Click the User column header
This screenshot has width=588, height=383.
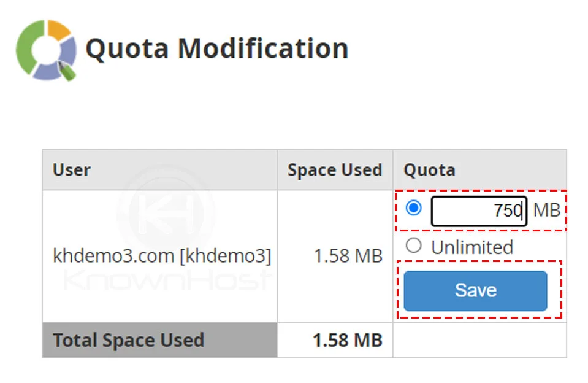point(72,170)
